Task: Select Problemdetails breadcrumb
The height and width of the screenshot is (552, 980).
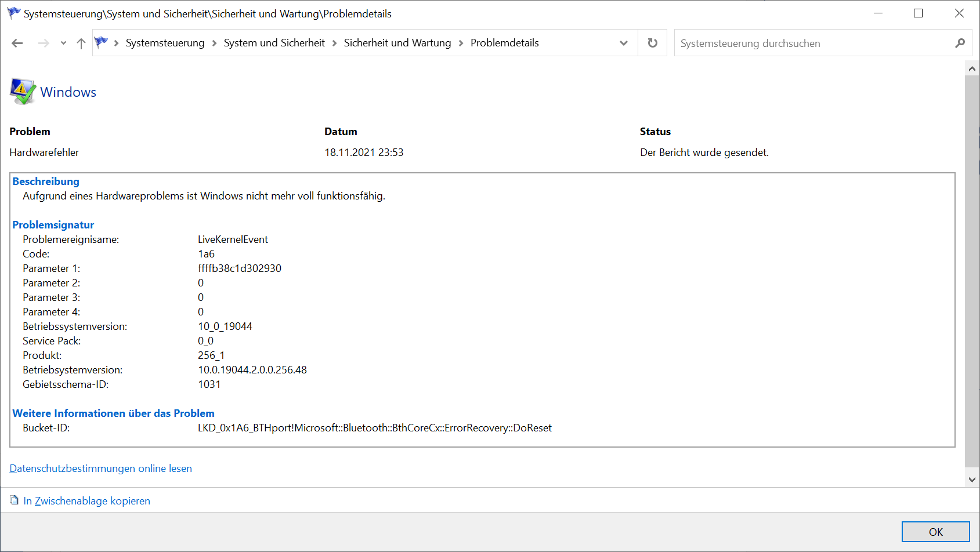Action: 505,43
